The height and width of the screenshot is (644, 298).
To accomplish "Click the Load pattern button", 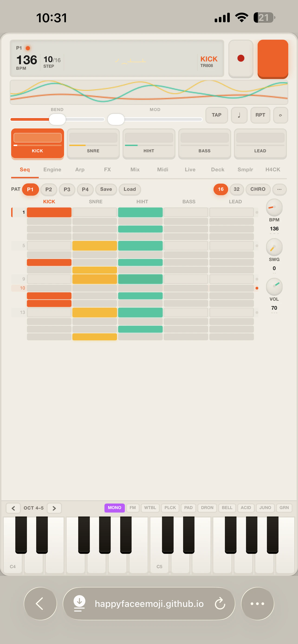I will [x=130, y=189].
